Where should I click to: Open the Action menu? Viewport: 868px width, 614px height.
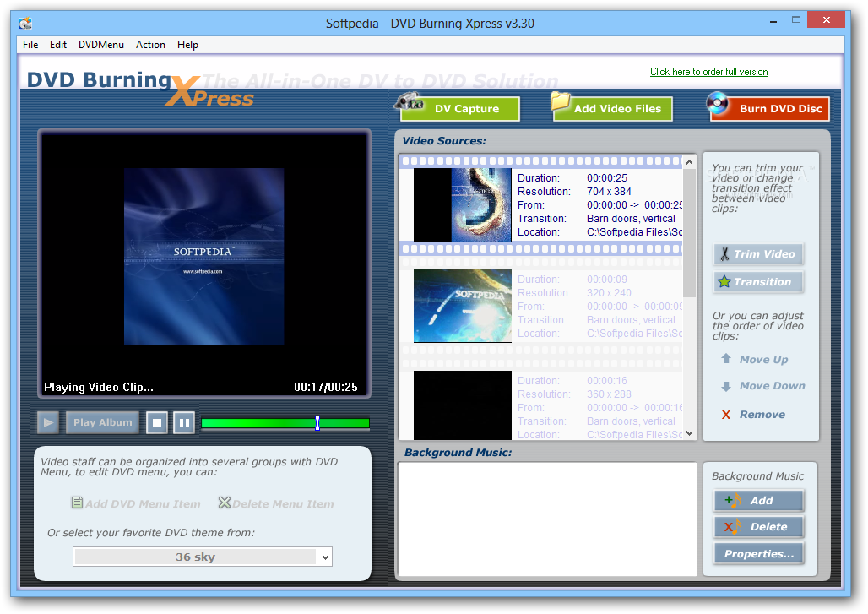click(150, 45)
